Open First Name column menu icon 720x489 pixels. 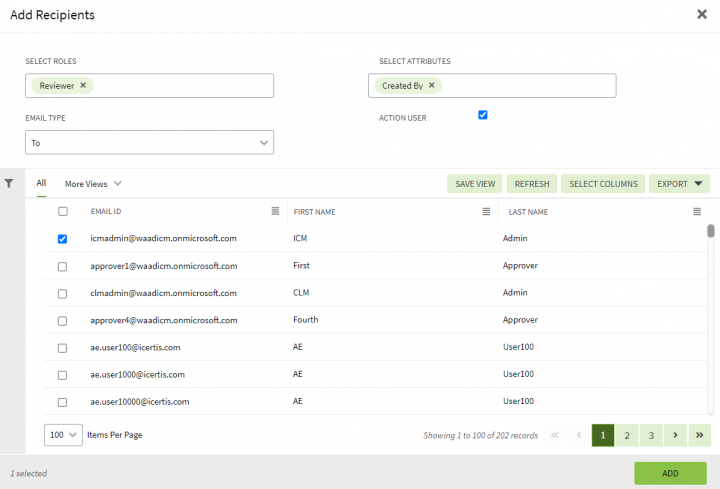tap(486, 212)
